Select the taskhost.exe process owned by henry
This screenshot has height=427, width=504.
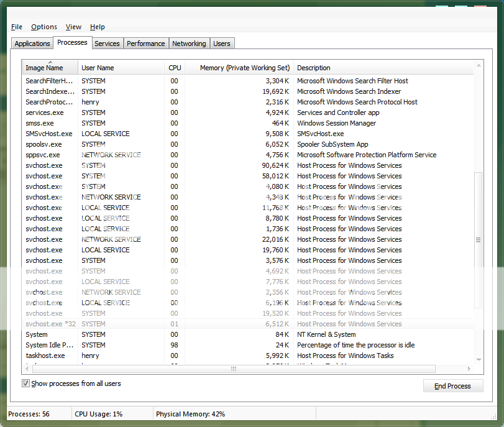coord(45,356)
